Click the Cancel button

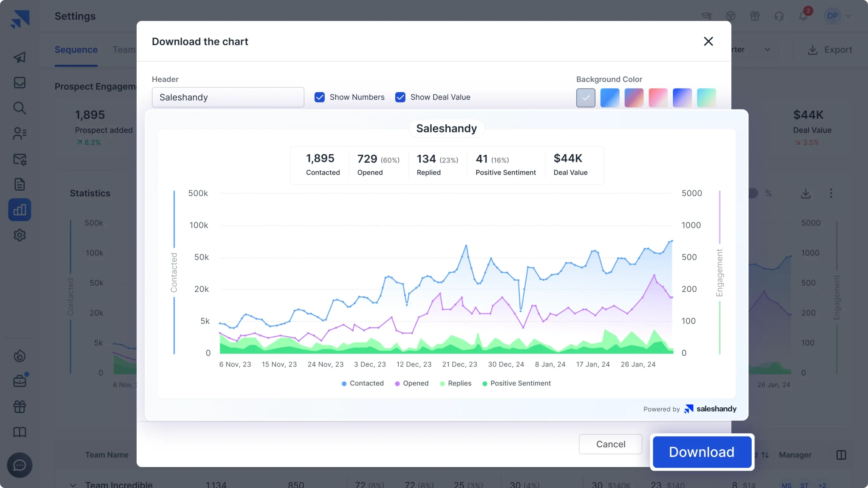tap(611, 444)
